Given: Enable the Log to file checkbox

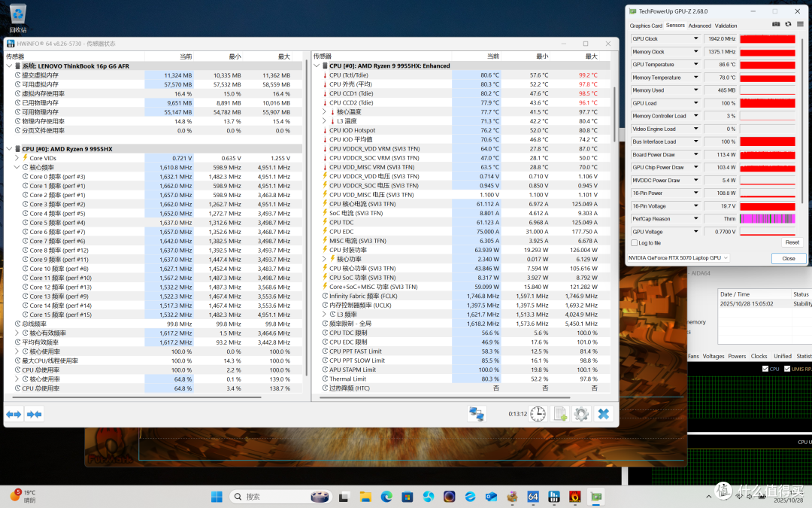Looking at the screenshot, I should pos(635,242).
